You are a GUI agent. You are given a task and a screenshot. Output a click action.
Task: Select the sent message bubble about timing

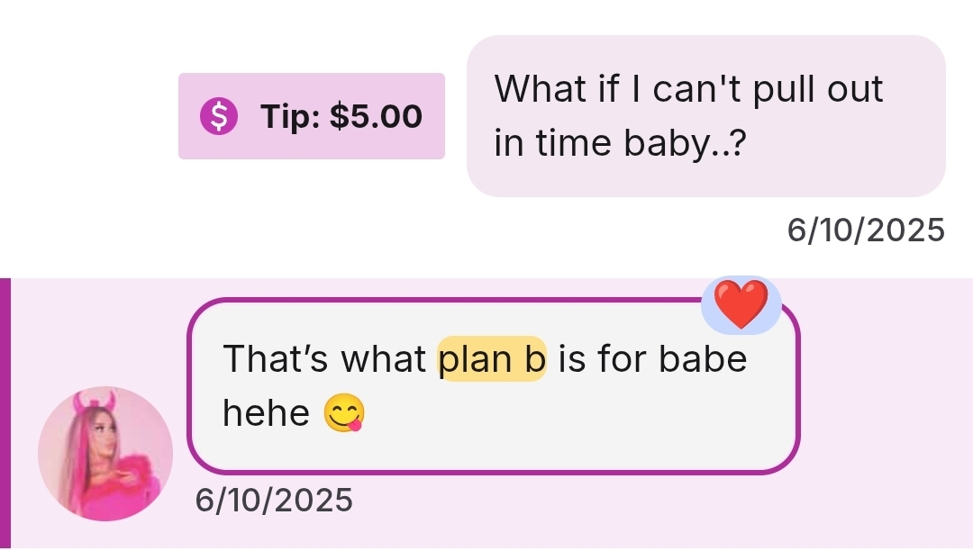tap(705, 115)
